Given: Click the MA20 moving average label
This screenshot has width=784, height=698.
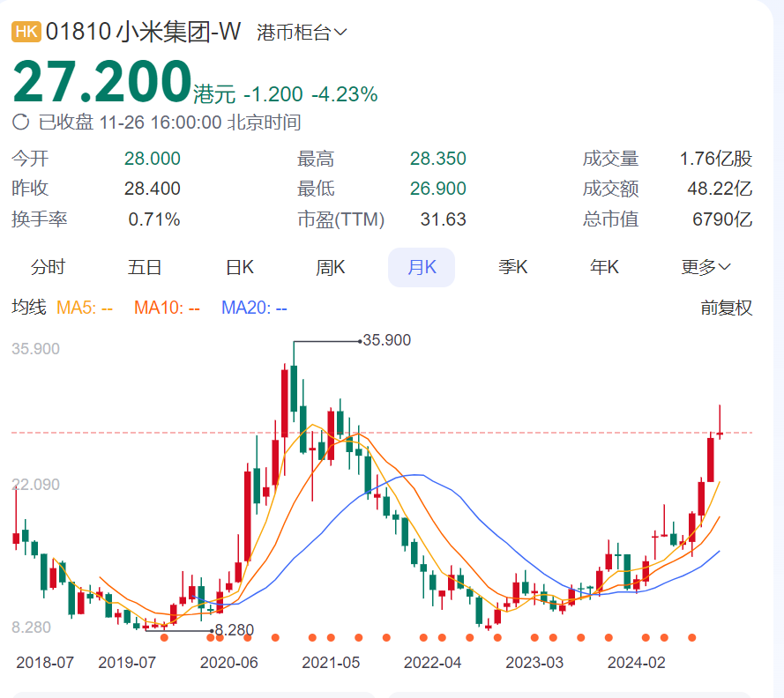Looking at the screenshot, I should [254, 308].
